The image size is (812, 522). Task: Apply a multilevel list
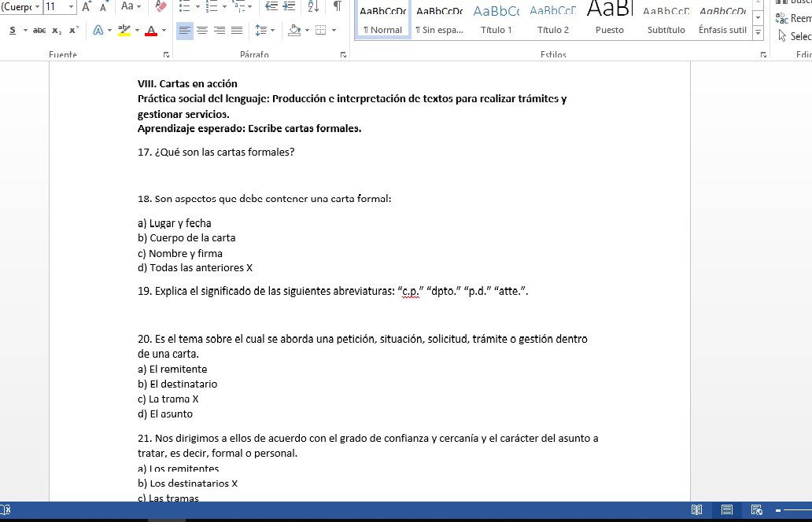click(x=238, y=7)
